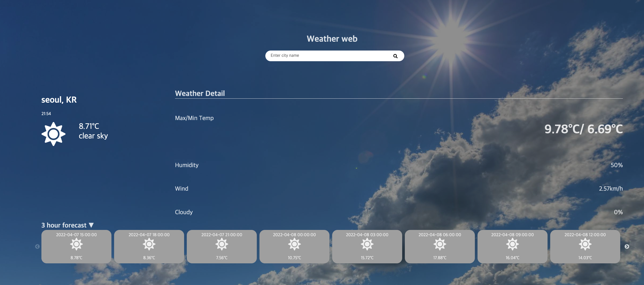Click the sun icon on the 03:00 forecast card
Screen dimensions: 644x285
[x=367, y=244]
